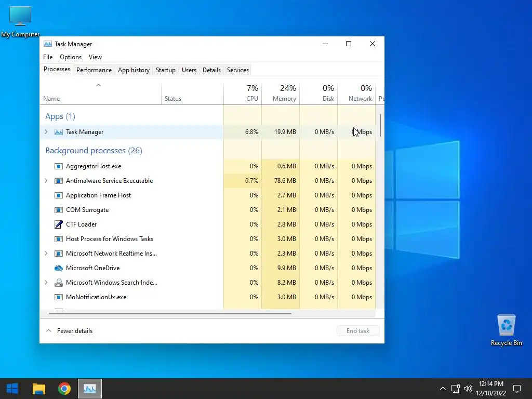Open File Explorer from the taskbar
532x399 pixels.
pyautogui.click(x=38, y=389)
